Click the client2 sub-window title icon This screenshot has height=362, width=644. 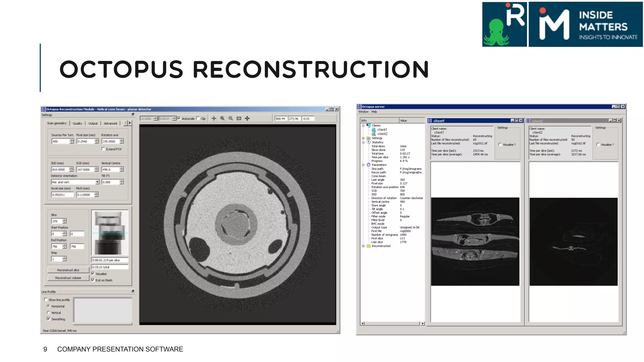[x=528, y=121]
